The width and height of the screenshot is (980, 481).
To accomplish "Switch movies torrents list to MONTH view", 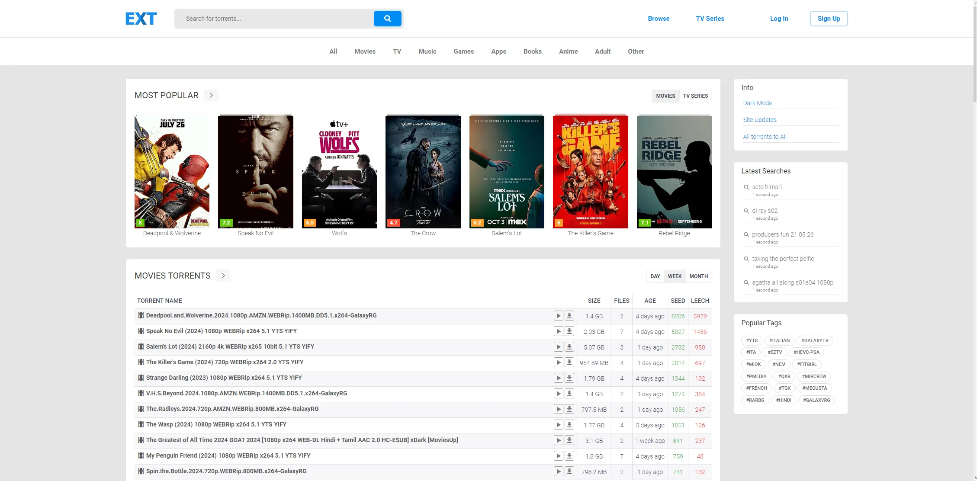I will pos(698,276).
